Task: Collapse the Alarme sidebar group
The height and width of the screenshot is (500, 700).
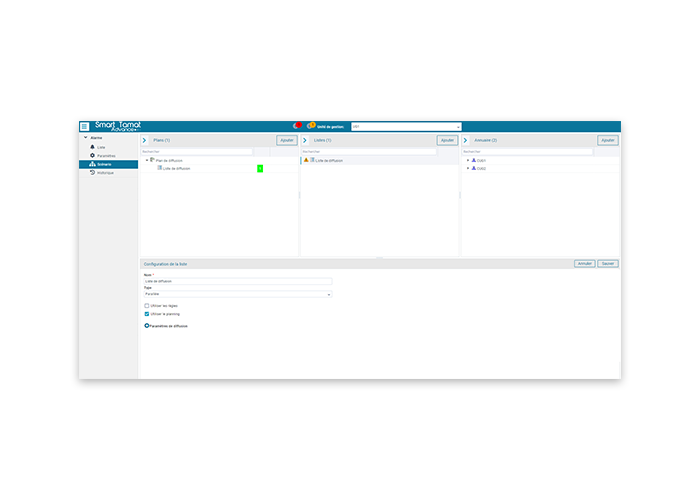Action: point(86,138)
